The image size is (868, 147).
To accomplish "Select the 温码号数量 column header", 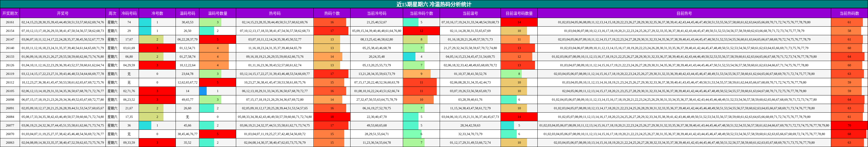I will [218, 14].
